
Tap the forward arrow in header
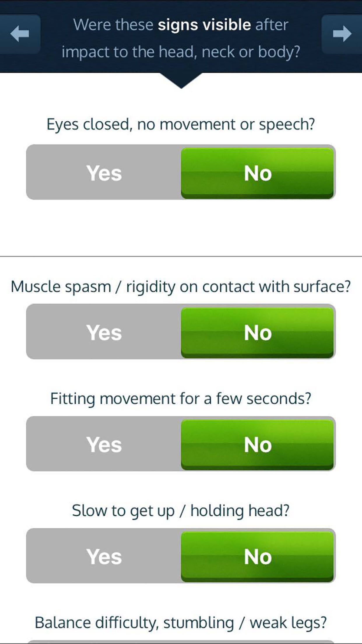tap(342, 34)
